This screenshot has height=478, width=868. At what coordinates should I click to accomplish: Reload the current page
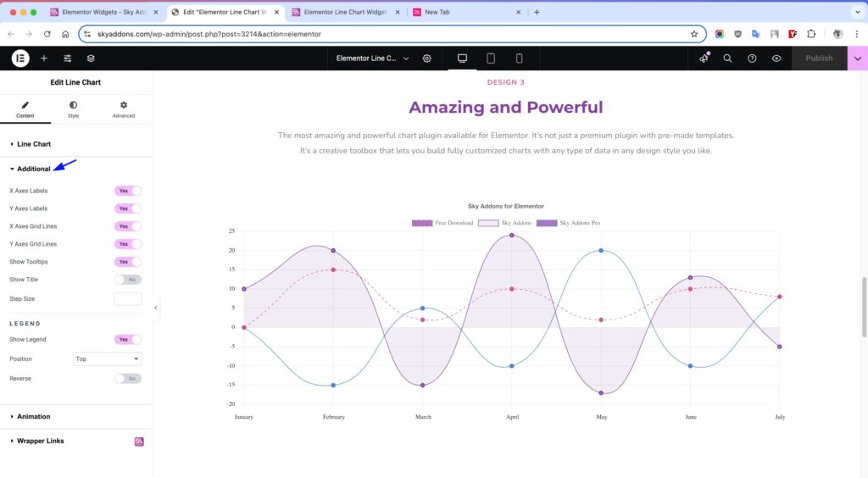47,34
